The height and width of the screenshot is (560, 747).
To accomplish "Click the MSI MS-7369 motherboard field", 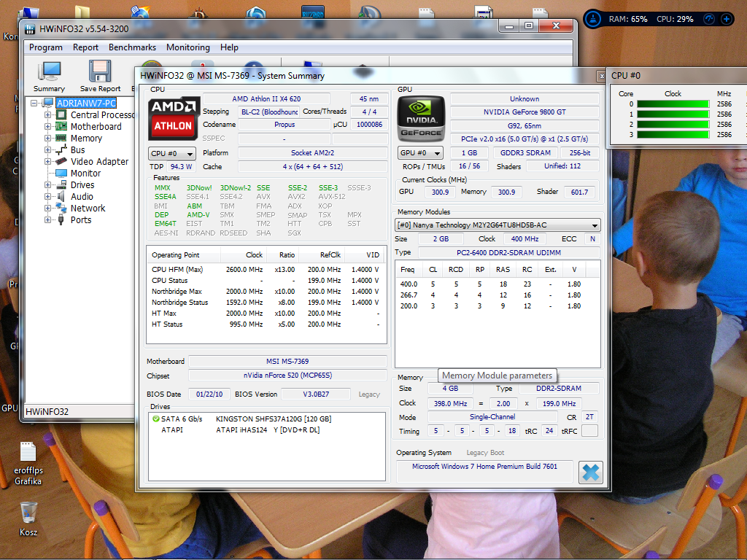I will [287, 362].
